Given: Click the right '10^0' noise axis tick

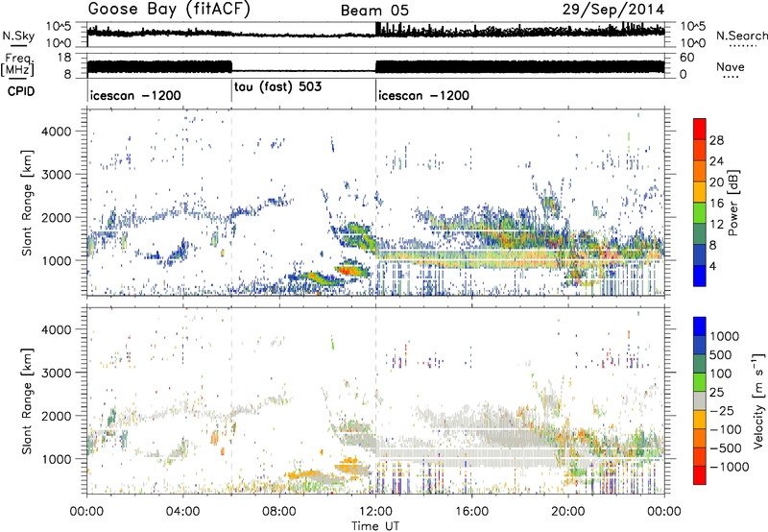Looking at the screenshot, I should point(693,43).
